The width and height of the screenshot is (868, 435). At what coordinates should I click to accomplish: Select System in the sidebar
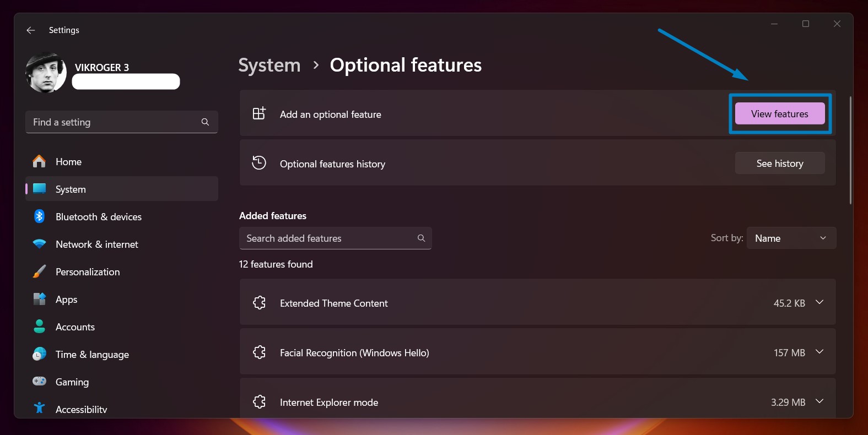click(x=122, y=189)
